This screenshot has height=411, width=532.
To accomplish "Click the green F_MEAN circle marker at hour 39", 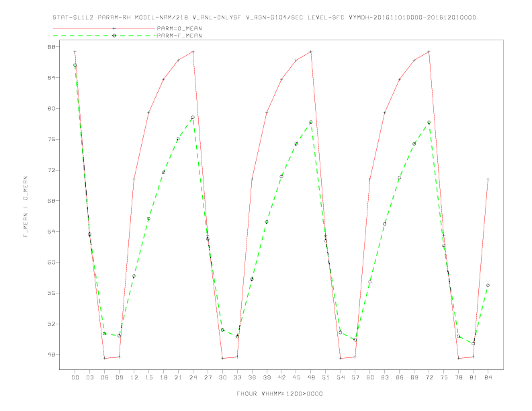I will tap(267, 222).
